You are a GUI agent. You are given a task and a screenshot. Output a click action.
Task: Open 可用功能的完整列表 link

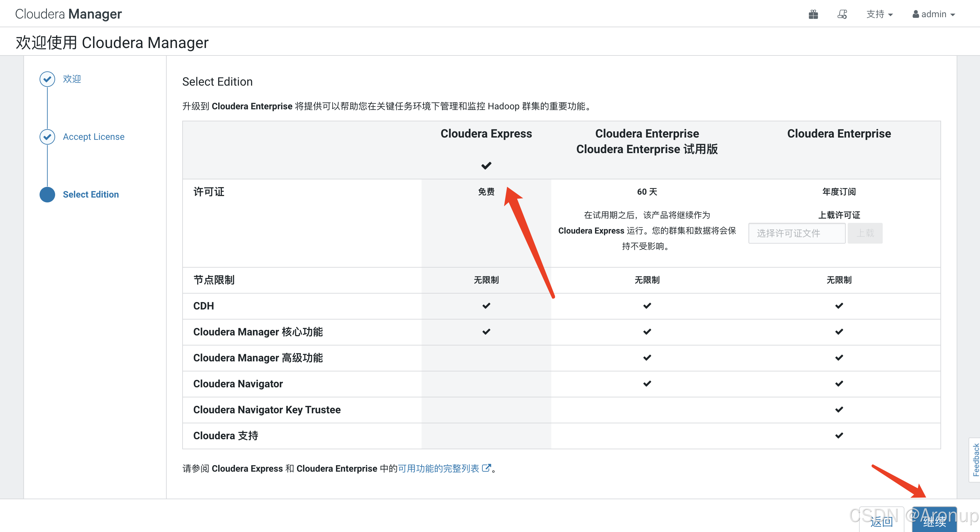pos(438,468)
